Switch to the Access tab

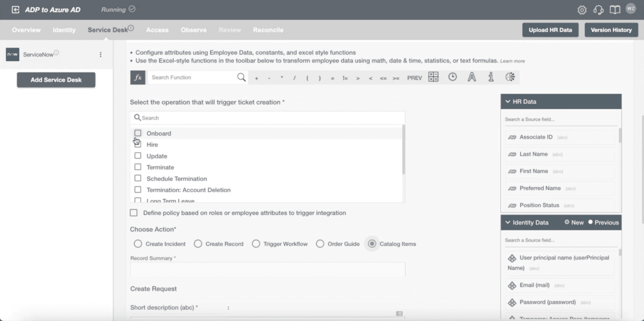pos(157,30)
